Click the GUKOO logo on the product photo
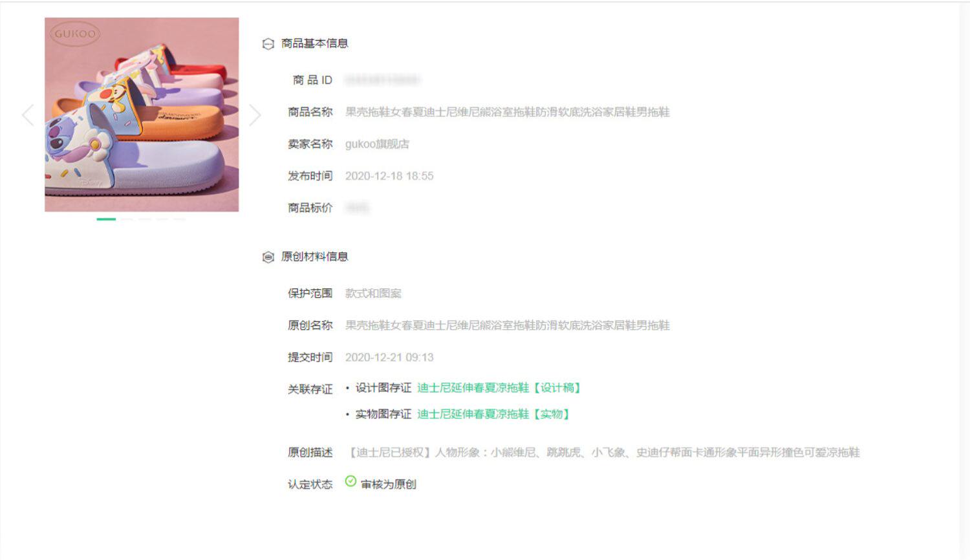 75,34
